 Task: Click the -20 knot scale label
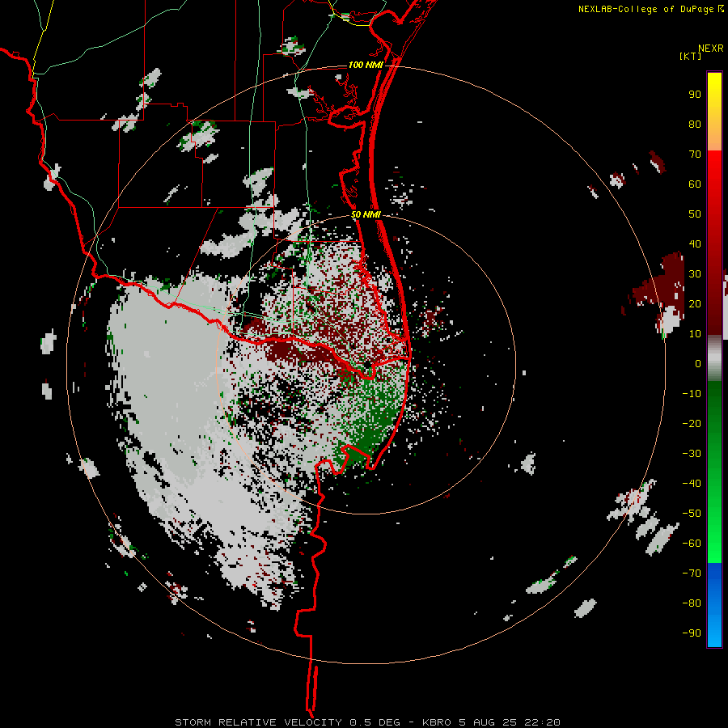692,423
